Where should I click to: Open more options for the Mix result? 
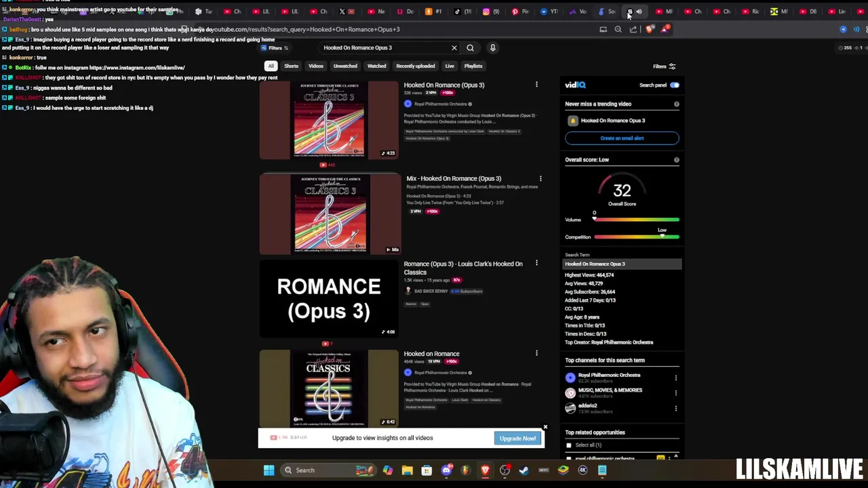click(540, 178)
